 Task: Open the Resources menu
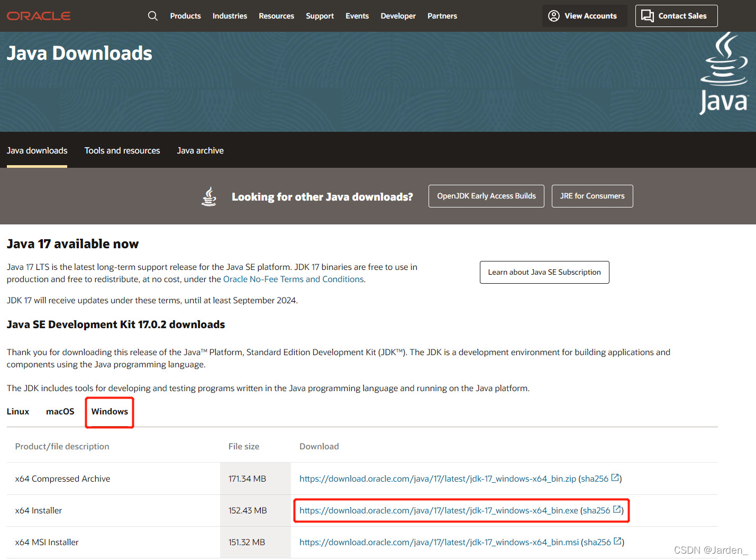coord(276,16)
